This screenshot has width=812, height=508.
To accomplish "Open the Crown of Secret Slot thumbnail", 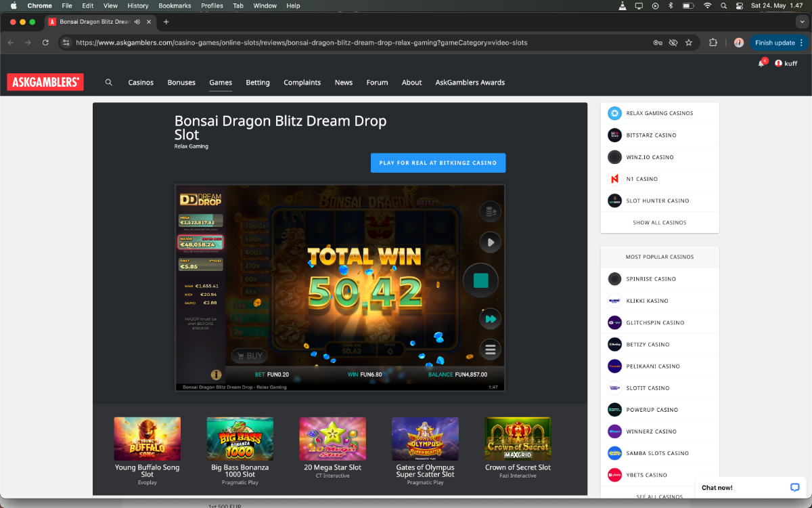I will click(518, 439).
